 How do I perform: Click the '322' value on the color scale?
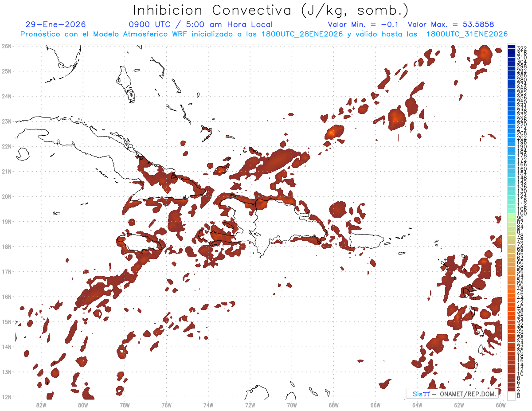[x=522, y=48]
